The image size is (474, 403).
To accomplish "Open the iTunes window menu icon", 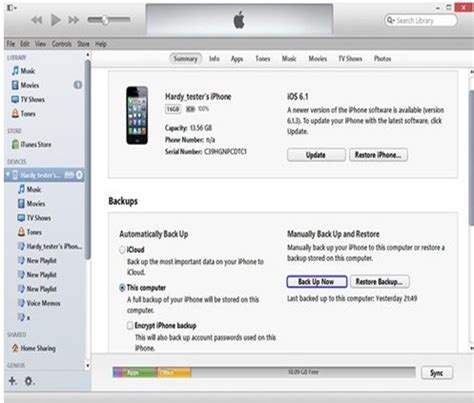I will pyautogui.click(x=11, y=8).
